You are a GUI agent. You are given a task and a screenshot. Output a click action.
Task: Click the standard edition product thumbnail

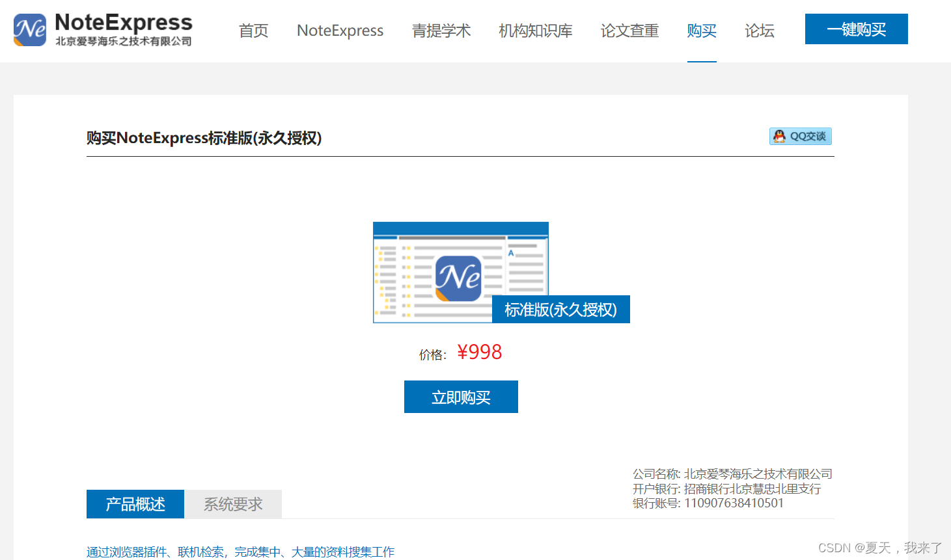[x=461, y=273]
